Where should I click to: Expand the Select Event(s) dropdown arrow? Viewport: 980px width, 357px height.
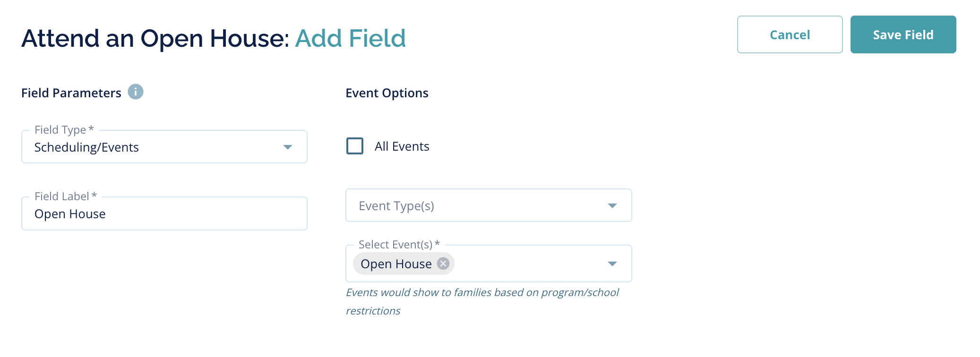point(612,264)
